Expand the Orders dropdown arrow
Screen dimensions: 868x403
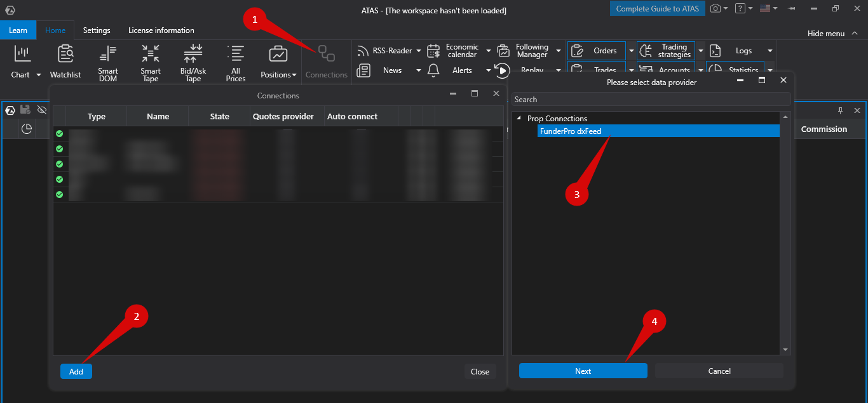coord(631,51)
